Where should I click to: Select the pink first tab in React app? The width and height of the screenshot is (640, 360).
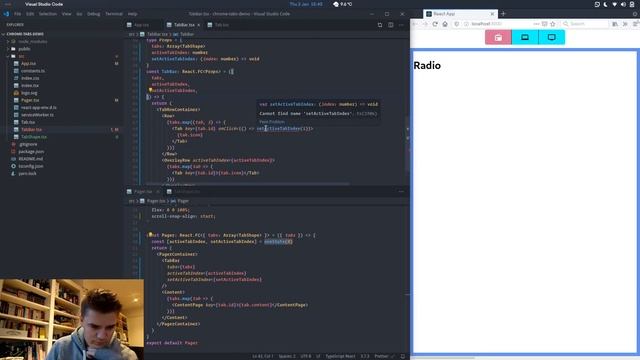[x=498, y=37]
